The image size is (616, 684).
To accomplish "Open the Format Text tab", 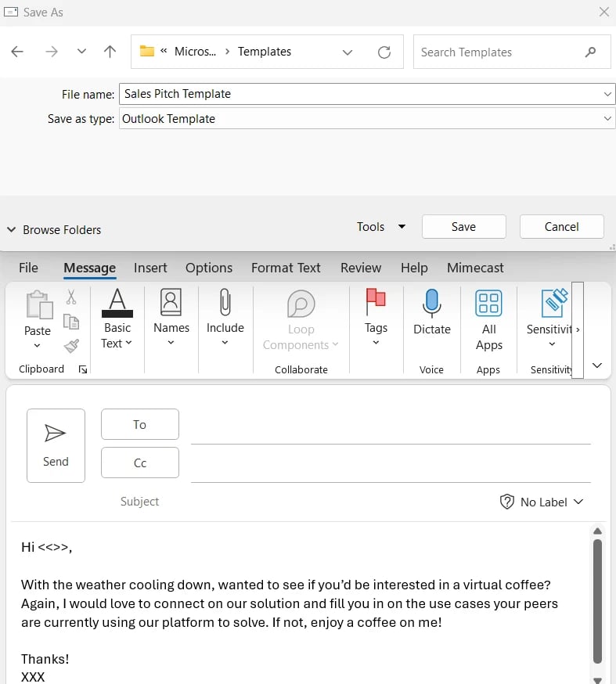I will pos(286,268).
